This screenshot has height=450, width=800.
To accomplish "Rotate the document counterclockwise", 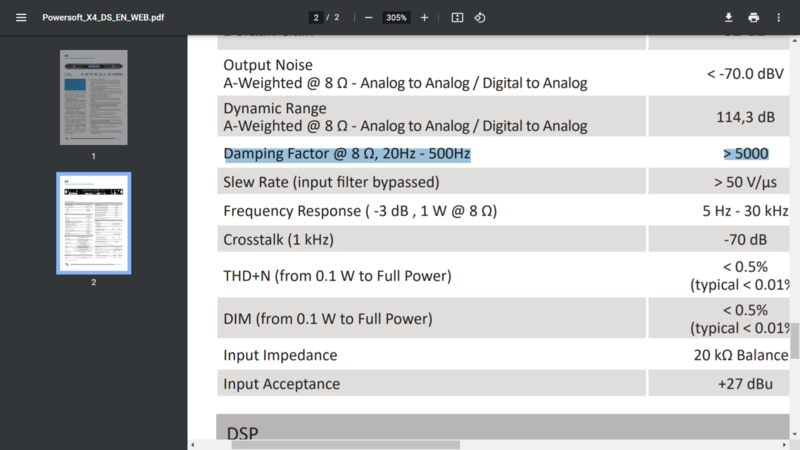I will [480, 18].
